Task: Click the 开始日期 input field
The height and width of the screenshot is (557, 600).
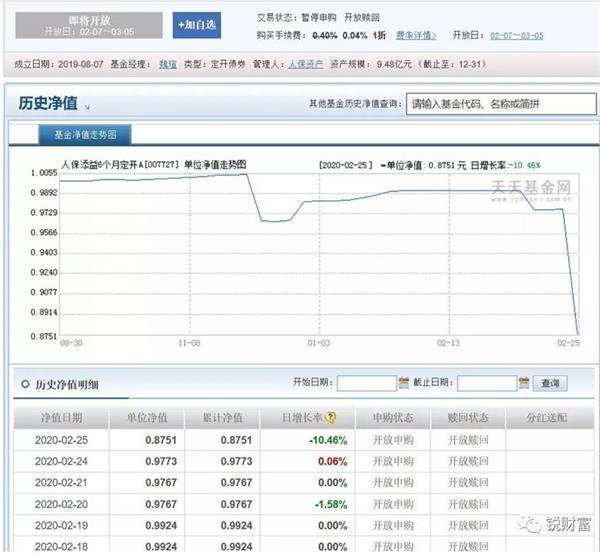Action: pos(367,383)
